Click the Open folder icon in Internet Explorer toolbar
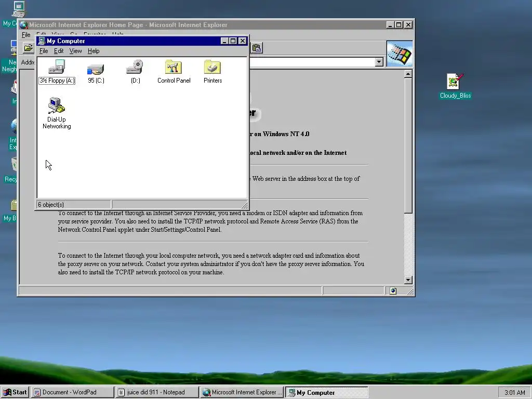This screenshot has width=532, height=399. tap(28, 48)
